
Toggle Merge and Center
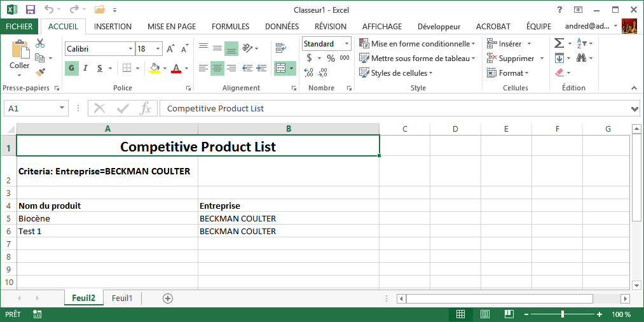click(280, 68)
